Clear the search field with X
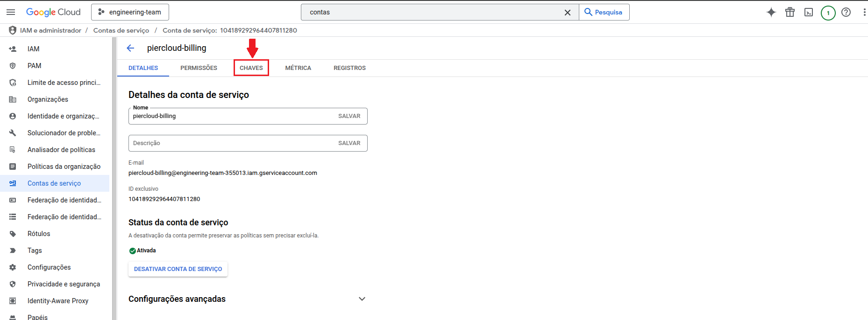 click(x=567, y=13)
